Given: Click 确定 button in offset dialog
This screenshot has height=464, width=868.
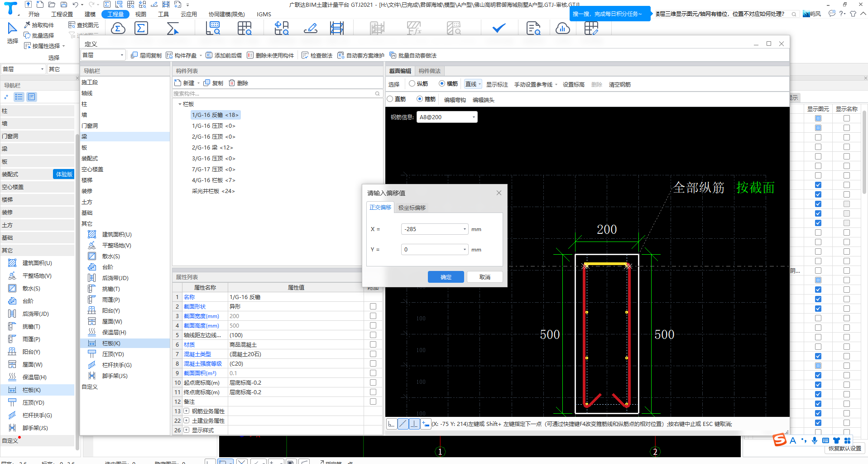Looking at the screenshot, I should [446, 277].
